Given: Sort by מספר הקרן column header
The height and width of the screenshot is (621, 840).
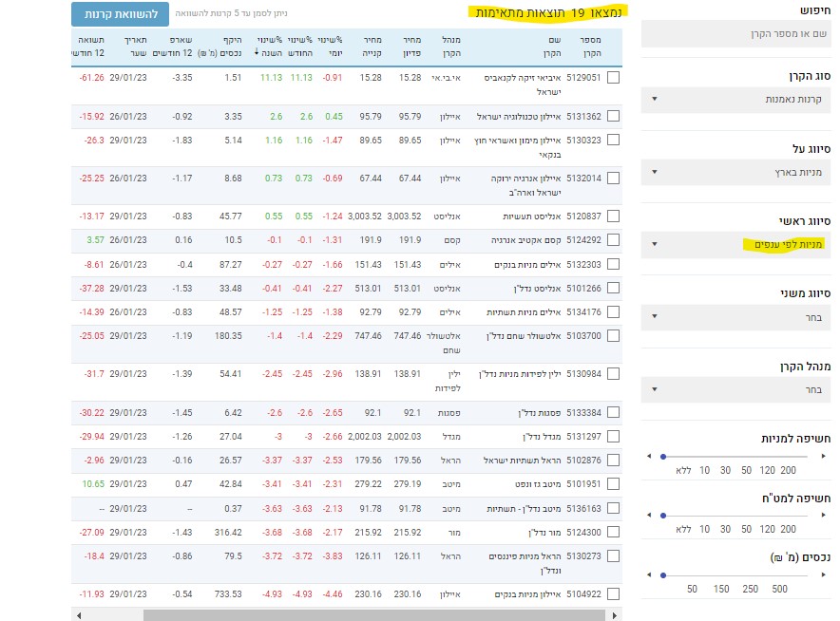Looking at the screenshot, I should [x=590, y=47].
